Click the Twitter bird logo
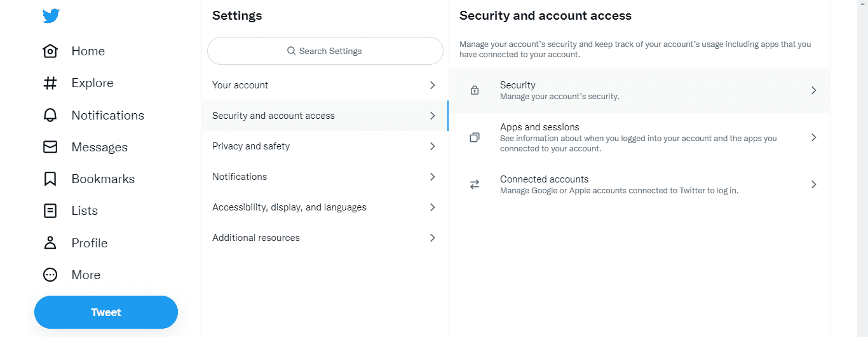The image size is (868, 337). (51, 15)
